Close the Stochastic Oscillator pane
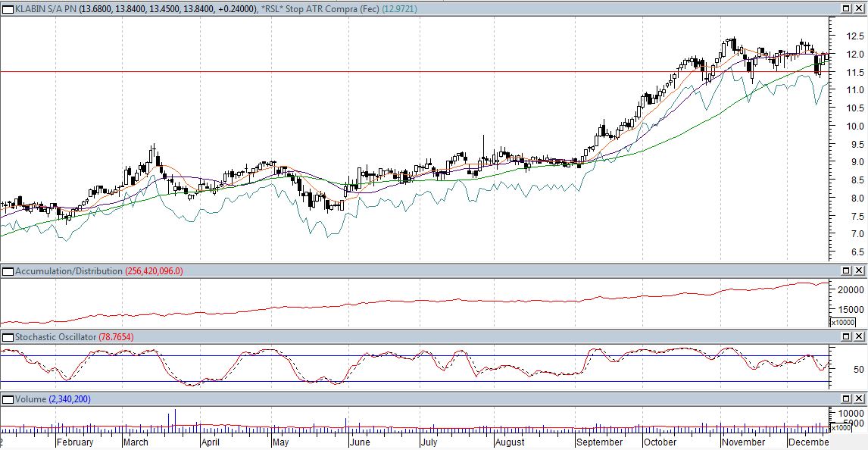 click(x=859, y=336)
